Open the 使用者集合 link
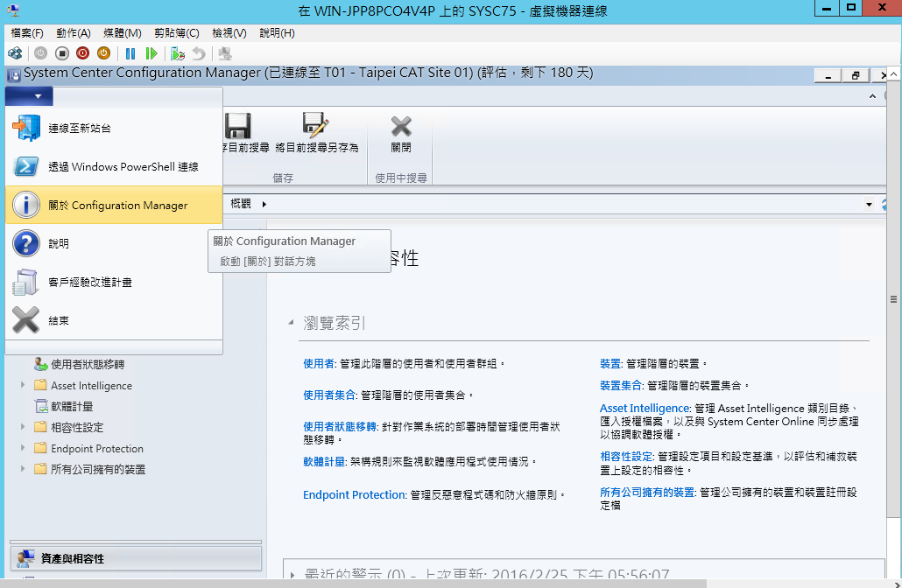 click(329, 395)
